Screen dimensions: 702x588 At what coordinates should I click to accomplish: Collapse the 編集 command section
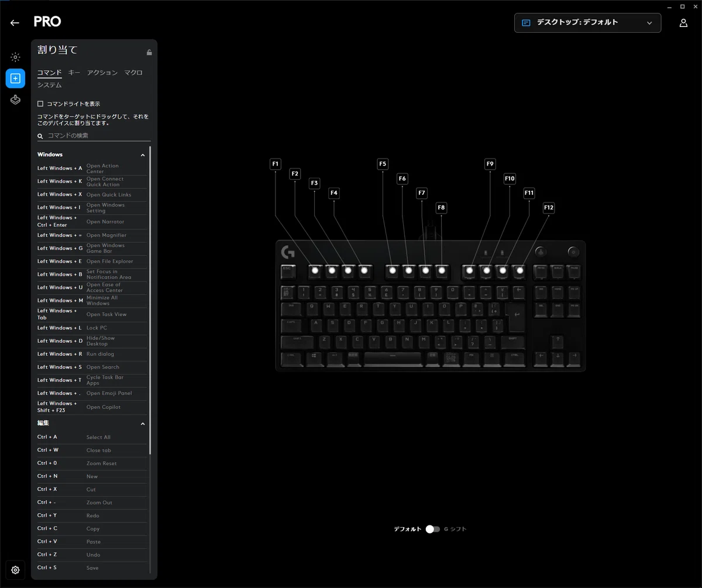coord(143,424)
